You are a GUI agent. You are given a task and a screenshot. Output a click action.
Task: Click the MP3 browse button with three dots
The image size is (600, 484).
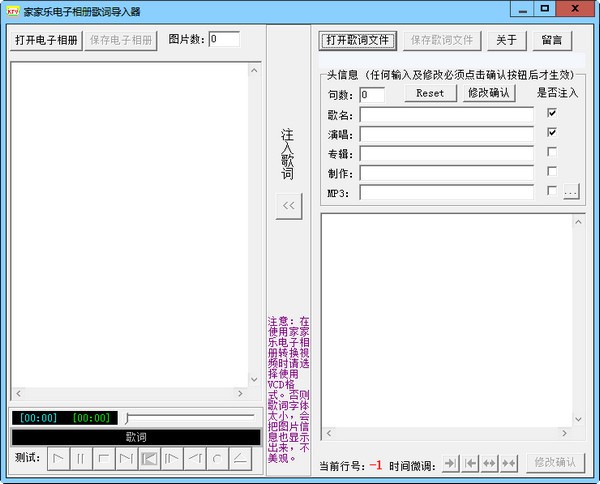pyautogui.click(x=571, y=190)
